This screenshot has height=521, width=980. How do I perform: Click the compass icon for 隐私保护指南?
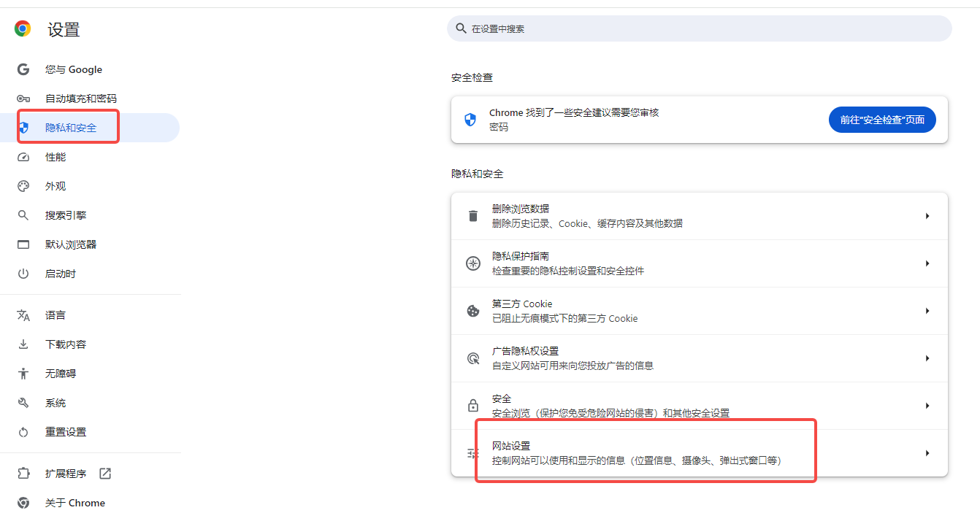pyautogui.click(x=473, y=263)
